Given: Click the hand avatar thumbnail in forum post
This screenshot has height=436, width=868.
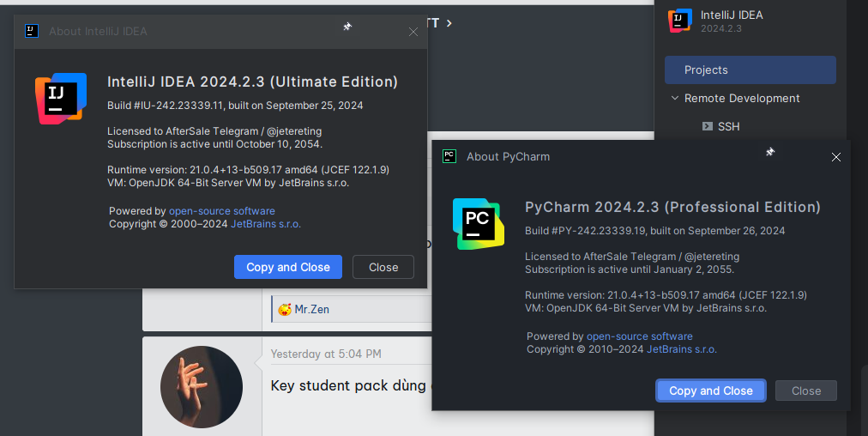Looking at the screenshot, I should (202, 387).
